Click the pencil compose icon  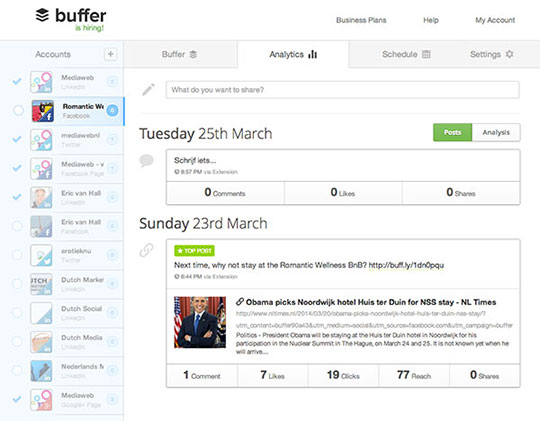pyautogui.click(x=148, y=90)
